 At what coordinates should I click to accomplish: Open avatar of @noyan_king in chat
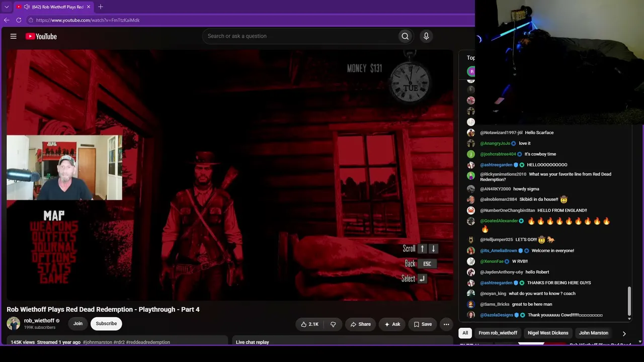[x=471, y=294]
